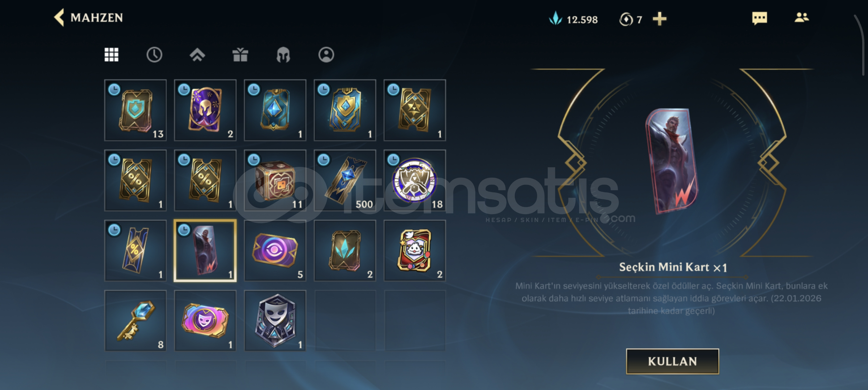Screen dimensions: 868x390
Task: Open the helmet champion filter tab
Action: click(x=283, y=55)
